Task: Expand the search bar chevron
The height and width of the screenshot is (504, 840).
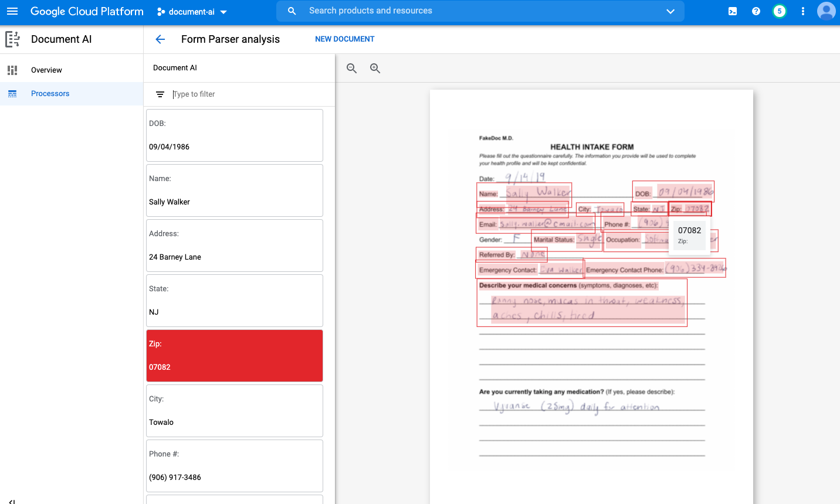Action: pyautogui.click(x=670, y=11)
